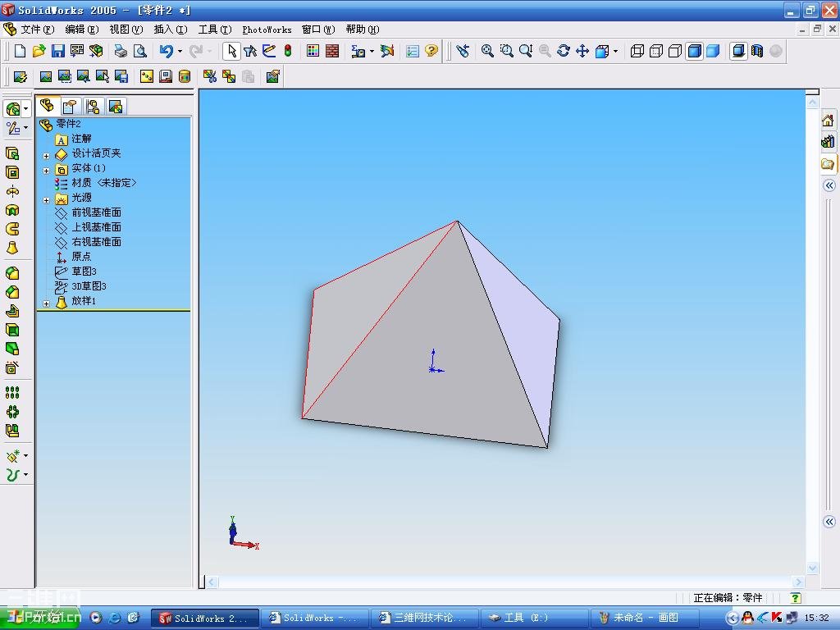Click the Extruded Boss/Base feature icon

coord(12,153)
